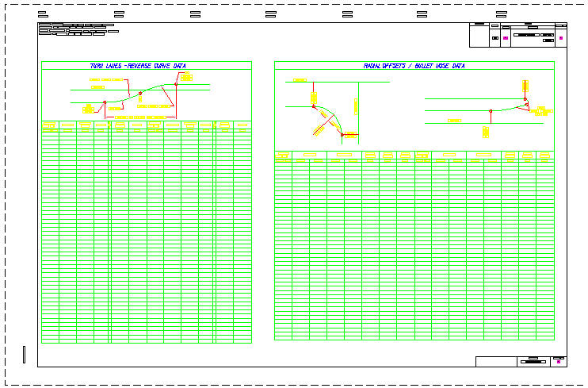Screen dimensions: 588x388
Task: Click left magenta square in top title block
Action: [505, 38]
